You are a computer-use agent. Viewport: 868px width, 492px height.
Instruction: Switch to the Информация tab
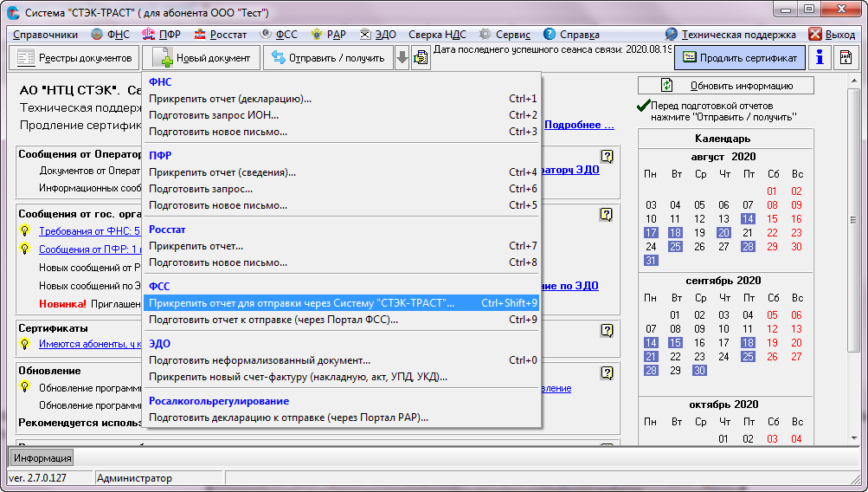(42, 458)
